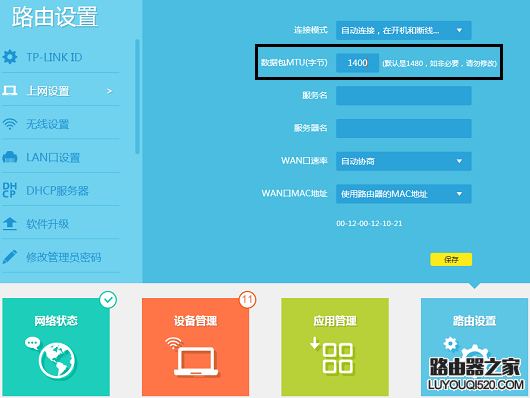Click the 服务器名 label

tap(310, 128)
